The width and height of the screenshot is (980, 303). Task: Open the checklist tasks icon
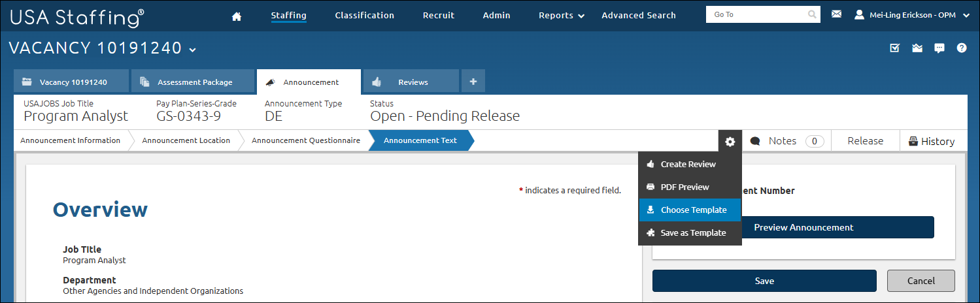[x=895, y=48]
